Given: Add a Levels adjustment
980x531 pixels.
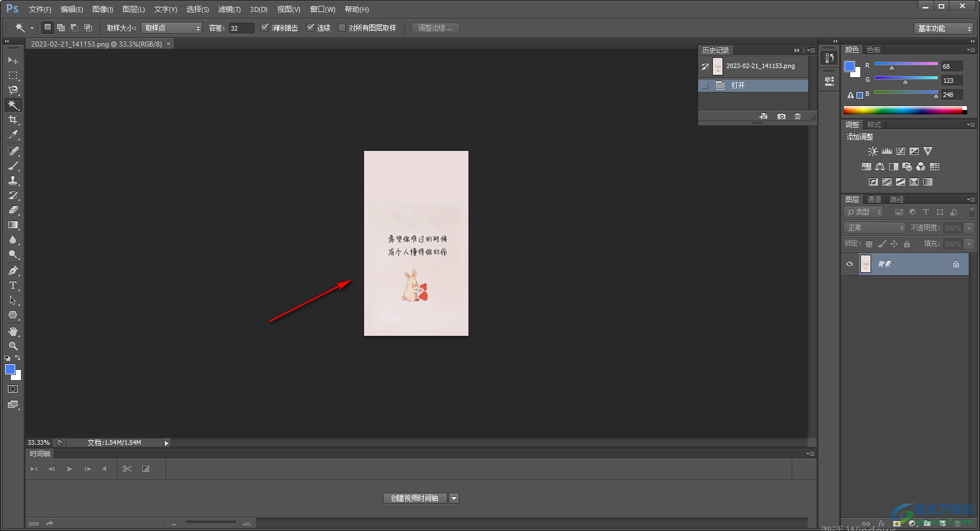Looking at the screenshot, I should (887, 151).
